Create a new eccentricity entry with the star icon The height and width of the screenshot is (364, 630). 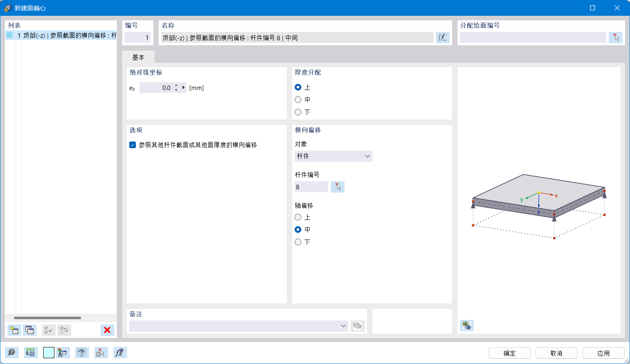point(13,330)
